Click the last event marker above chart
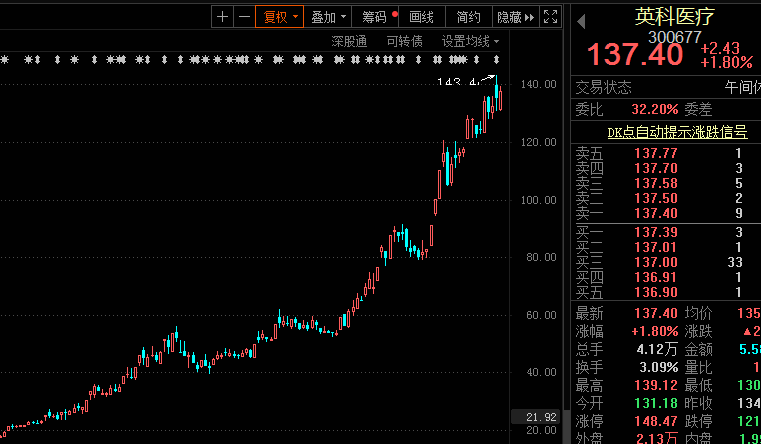The width and height of the screenshot is (761, 444). pyautogui.click(x=496, y=60)
